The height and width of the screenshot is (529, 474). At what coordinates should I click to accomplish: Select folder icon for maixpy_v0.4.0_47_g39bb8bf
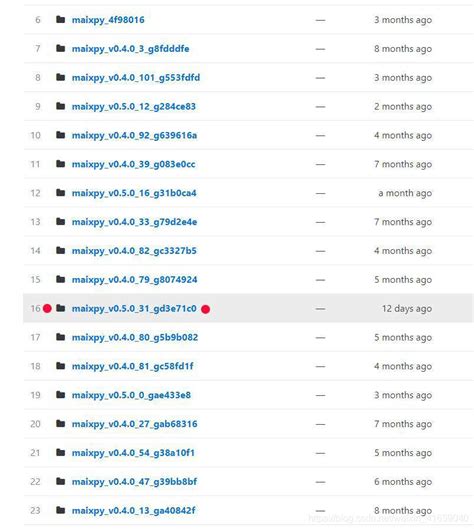click(x=60, y=481)
